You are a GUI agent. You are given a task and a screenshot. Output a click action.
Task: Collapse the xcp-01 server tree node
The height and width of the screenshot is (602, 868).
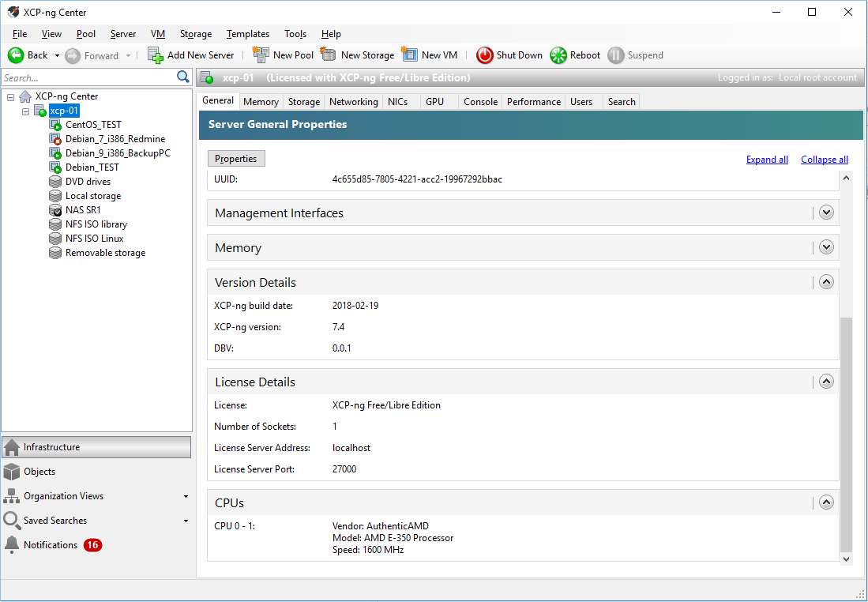[x=25, y=111]
